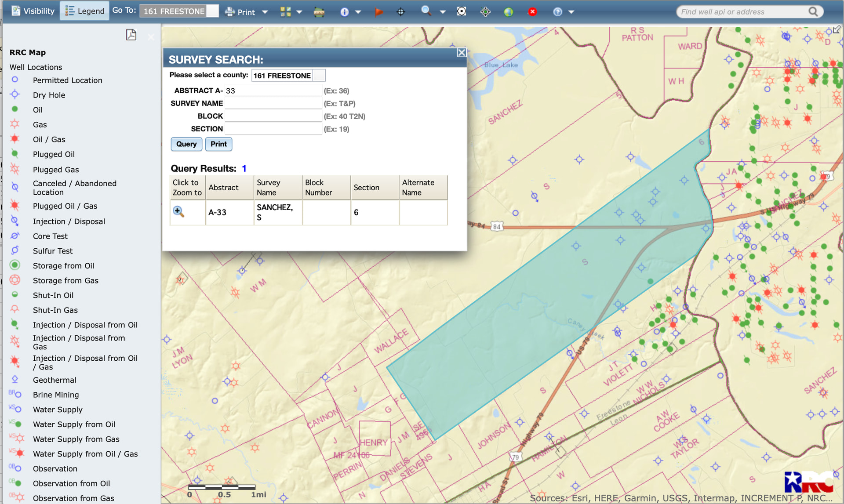Image resolution: width=844 pixels, height=504 pixels.
Task: Open the help question-mark menu
Action: 571,12
